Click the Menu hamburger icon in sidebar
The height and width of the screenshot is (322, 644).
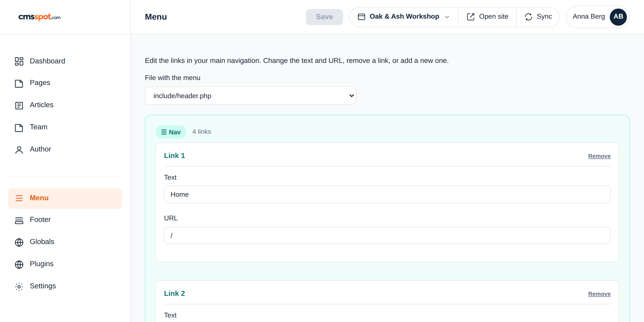(x=19, y=198)
